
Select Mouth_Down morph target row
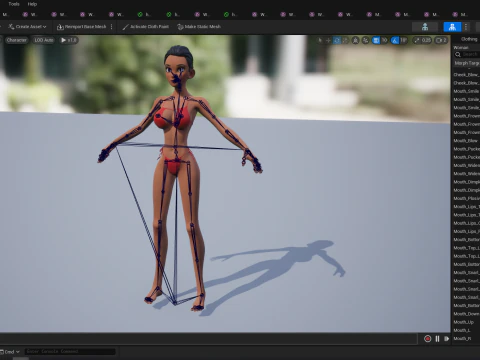[x=466, y=314]
